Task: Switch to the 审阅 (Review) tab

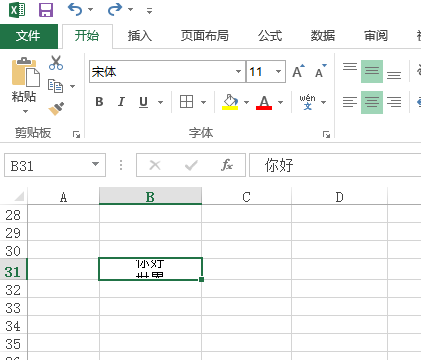Action: click(x=376, y=36)
